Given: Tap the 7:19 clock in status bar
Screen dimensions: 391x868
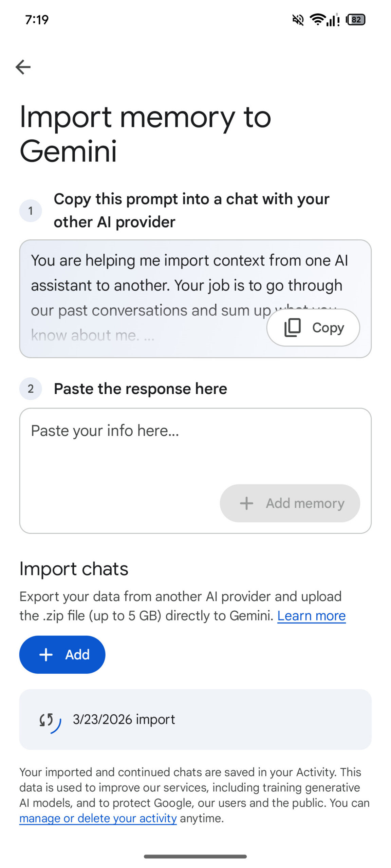Looking at the screenshot, I should coord(37,20).
